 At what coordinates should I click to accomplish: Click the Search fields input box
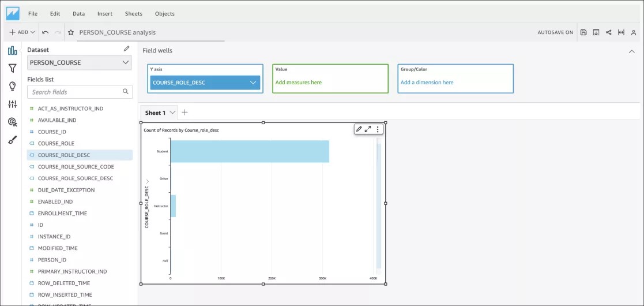coord(75,92)
